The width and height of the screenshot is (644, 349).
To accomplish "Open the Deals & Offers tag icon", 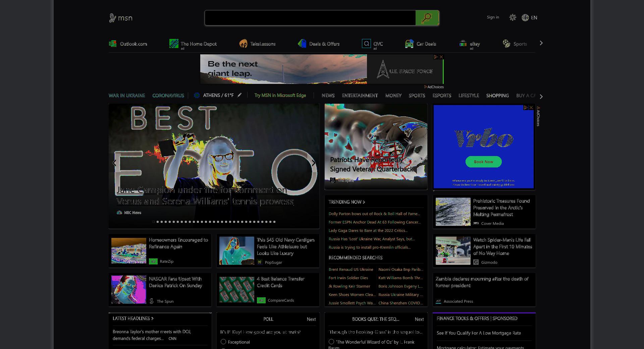I will 302,44.
